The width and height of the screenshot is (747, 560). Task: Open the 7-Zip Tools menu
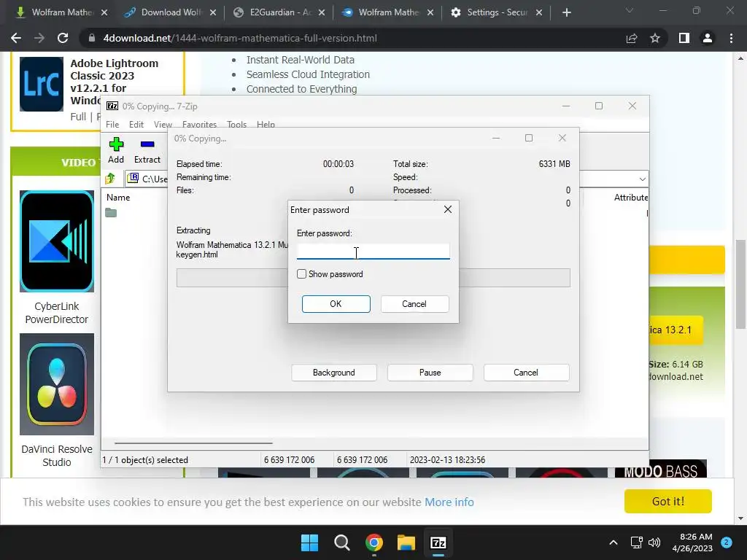point(237,124)
